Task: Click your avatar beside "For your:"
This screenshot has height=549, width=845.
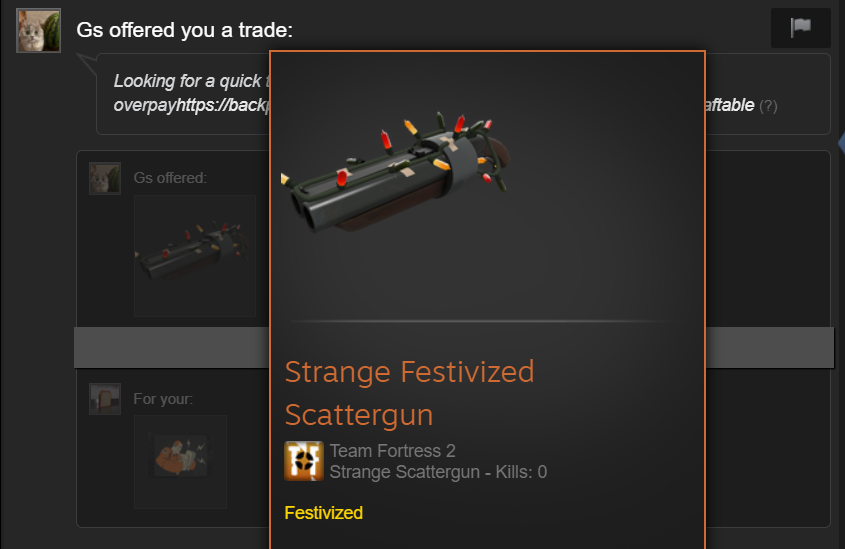Action: point(105,399)
